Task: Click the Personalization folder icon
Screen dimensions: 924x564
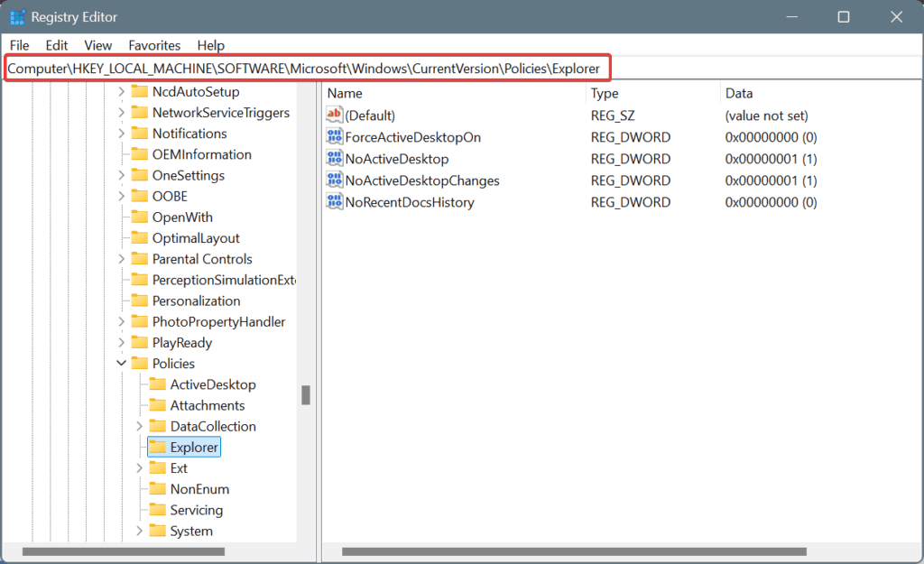Action: (139, 300)
